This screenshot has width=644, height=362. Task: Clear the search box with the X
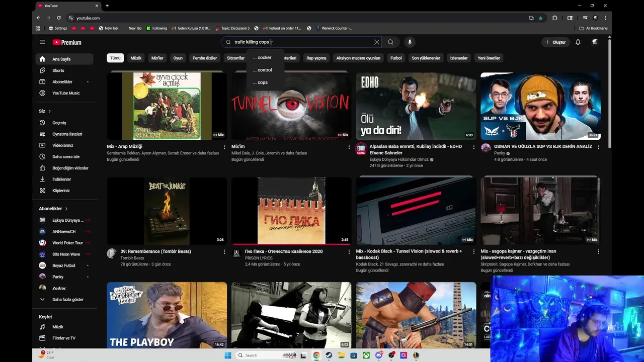(376, 42)
